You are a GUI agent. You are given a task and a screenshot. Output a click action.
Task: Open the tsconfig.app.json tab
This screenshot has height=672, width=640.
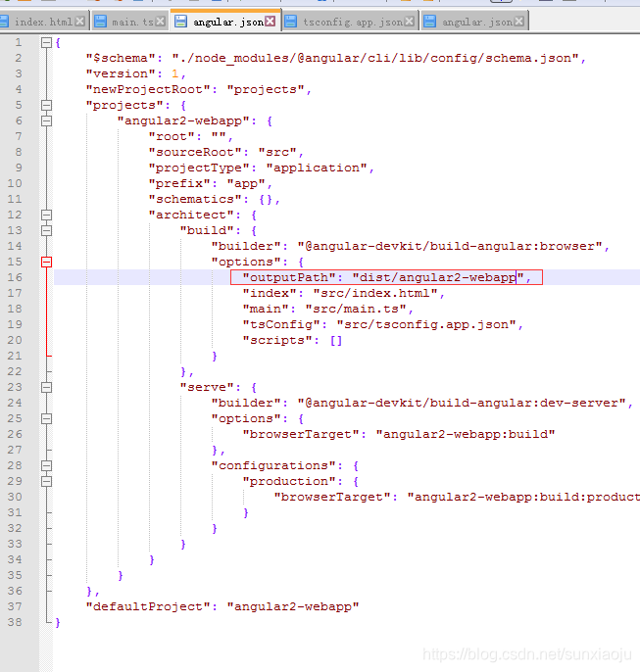tap(353, 22)
